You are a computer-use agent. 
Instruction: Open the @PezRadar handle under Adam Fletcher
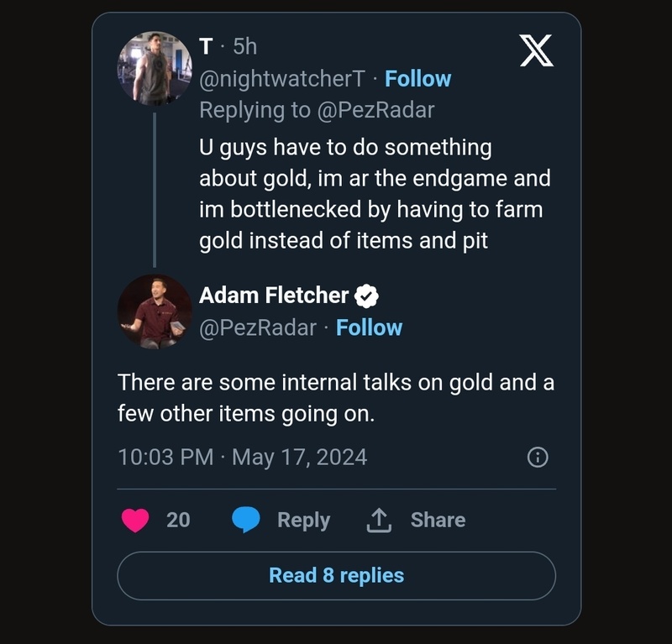tap(258, 327)
